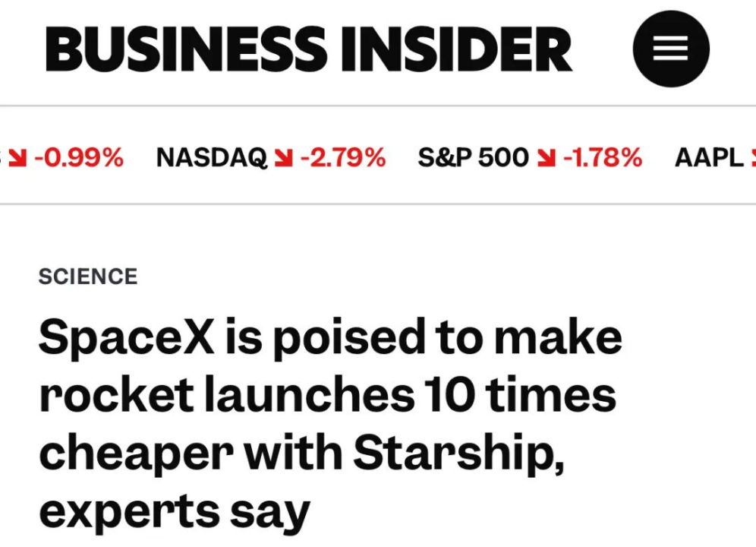Click "experts say" at the headline's end
The height and width of the screenshot is (547, 756).
175,511
